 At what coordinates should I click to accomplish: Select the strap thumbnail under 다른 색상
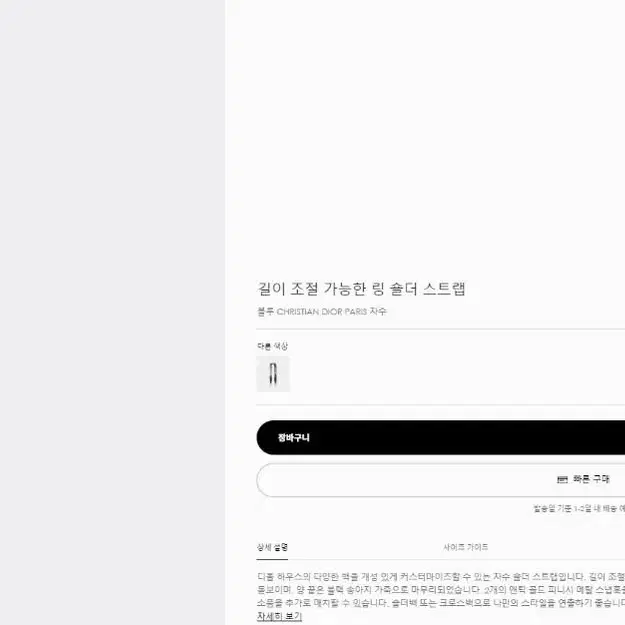pos(273,374)
